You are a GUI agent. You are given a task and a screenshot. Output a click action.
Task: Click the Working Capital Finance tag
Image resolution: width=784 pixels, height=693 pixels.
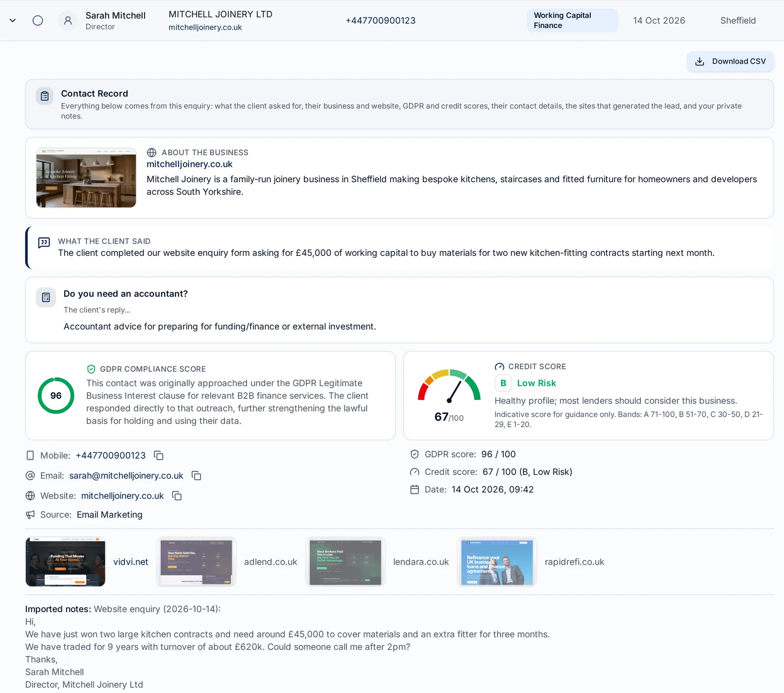572,21
